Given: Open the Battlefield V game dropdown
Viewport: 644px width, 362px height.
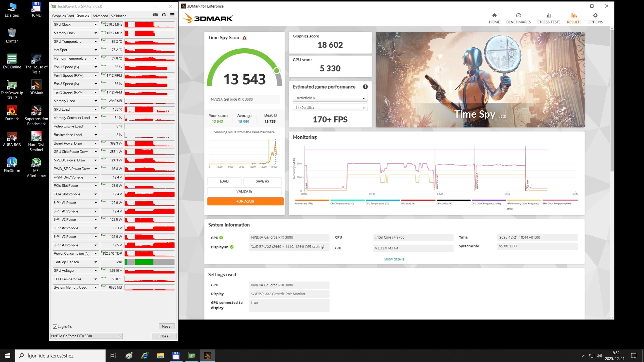Looking at the screenshot, I should 330,98.
